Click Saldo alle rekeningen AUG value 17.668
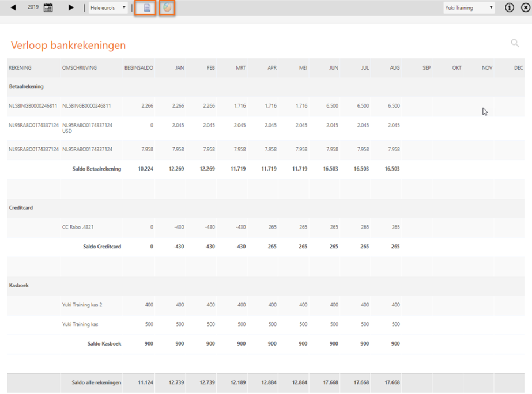Viewport: 532px width, 394px height. (392, 382)
